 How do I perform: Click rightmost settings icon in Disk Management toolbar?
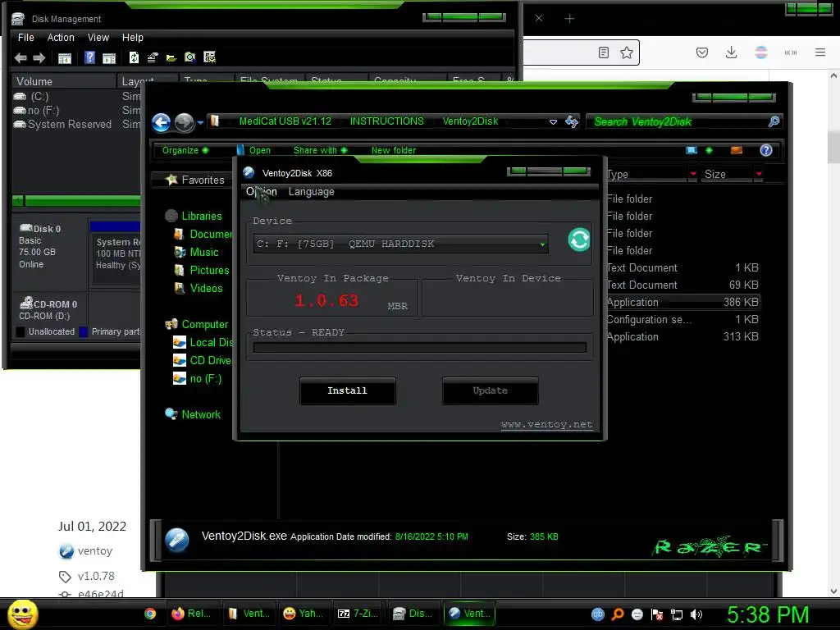point(209,58)
